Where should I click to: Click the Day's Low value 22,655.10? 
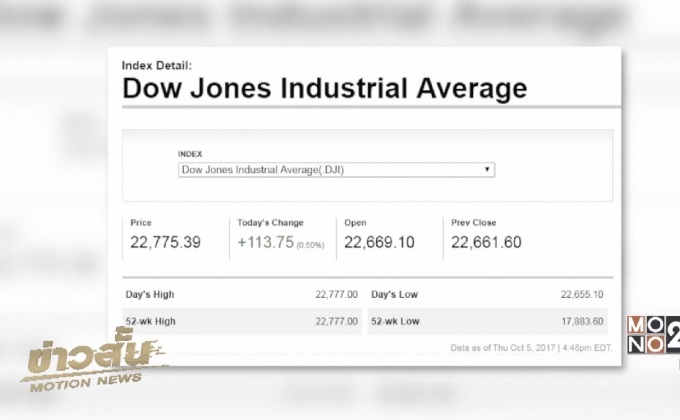pyautogui.click(x=582, y=296)
